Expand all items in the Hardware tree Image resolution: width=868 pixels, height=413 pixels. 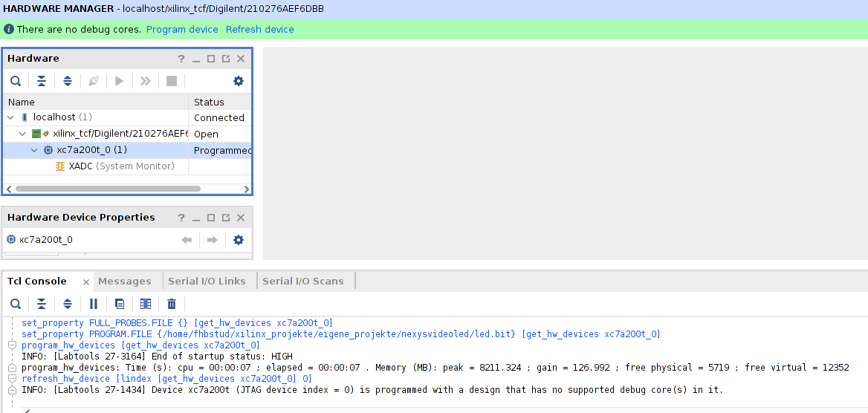[68, 81]
